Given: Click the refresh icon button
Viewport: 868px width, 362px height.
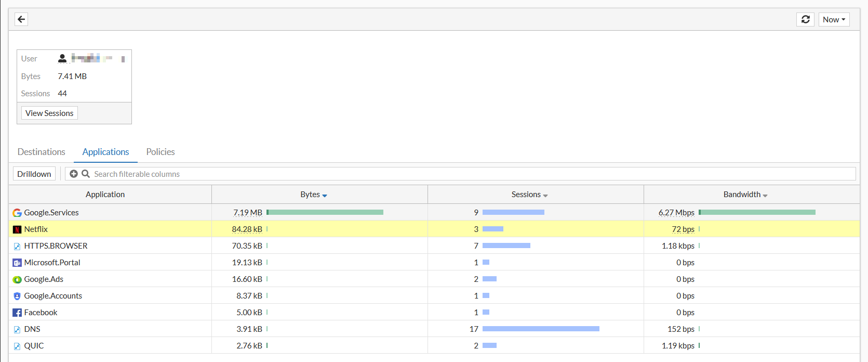Looking at the screenshot, I should (x=805, y=19).
